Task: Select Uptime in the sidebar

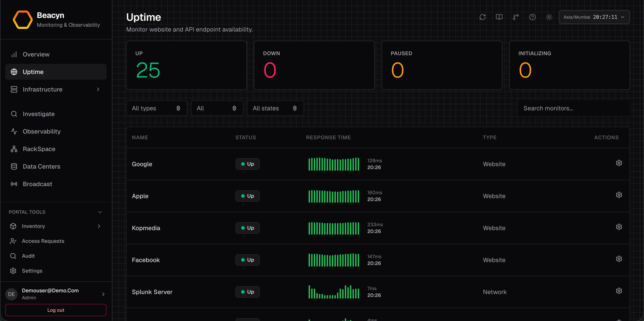Action: click(x=56, y=72)
